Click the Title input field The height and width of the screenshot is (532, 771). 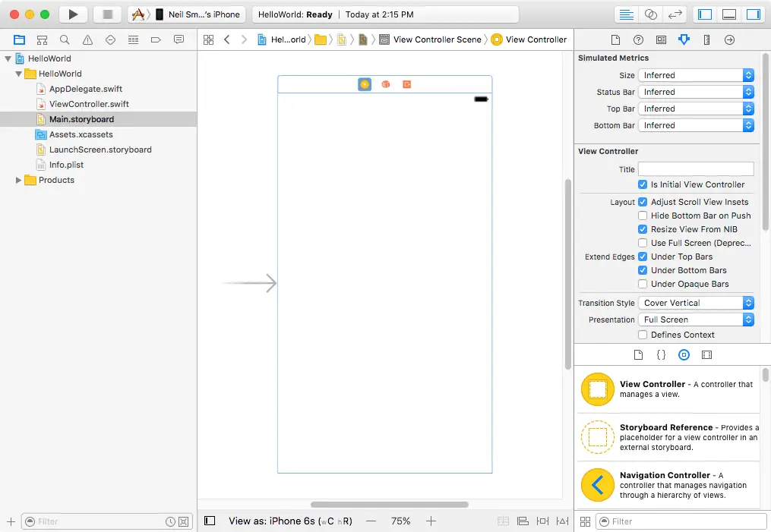coord(696,169)
